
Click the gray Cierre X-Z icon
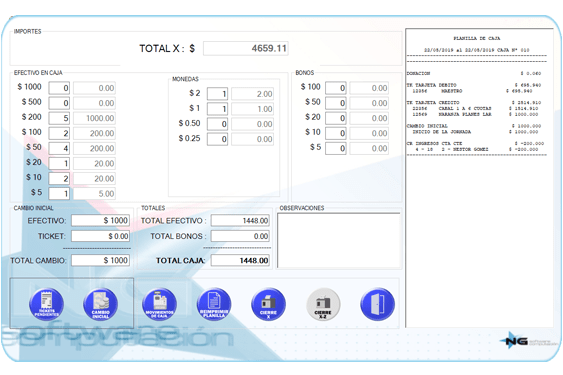[x=323, y=304]
